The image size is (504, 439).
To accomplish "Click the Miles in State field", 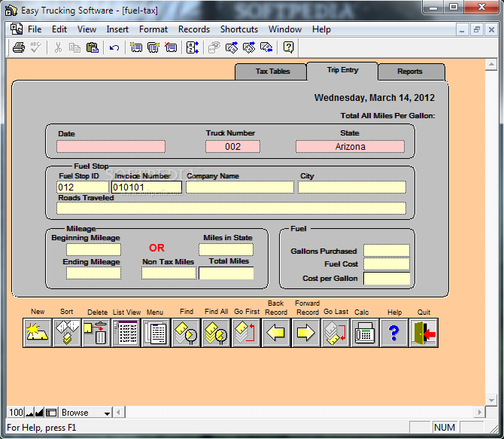I will point(226,249).
